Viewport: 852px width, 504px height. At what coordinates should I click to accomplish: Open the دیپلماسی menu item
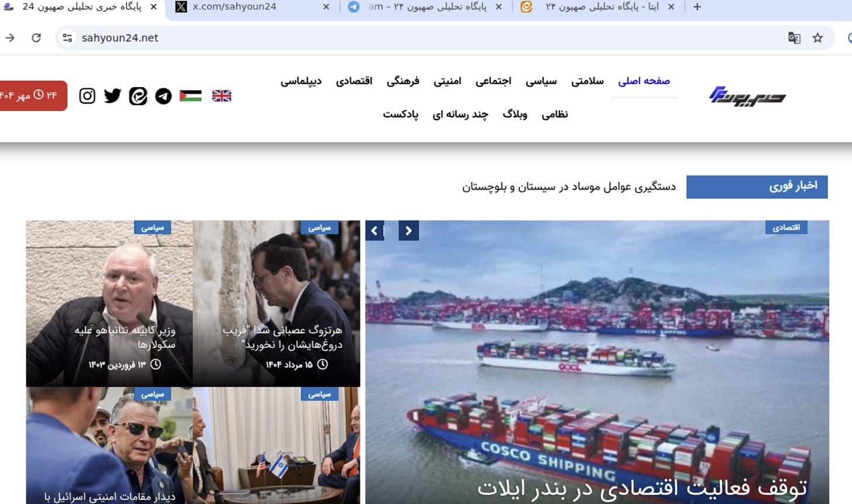tap(301, 81)
